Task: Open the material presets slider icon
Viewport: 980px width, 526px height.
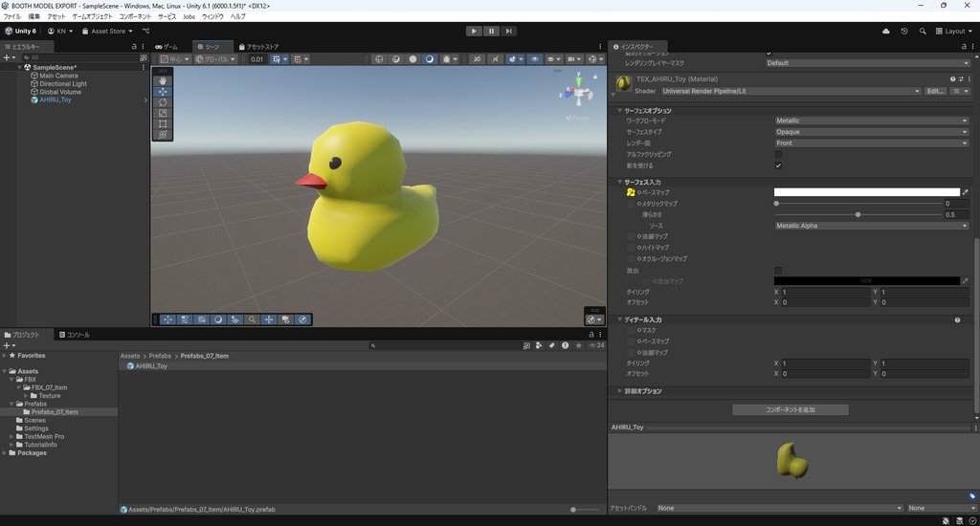Action: pyautogui.click(x=961, y=79)
